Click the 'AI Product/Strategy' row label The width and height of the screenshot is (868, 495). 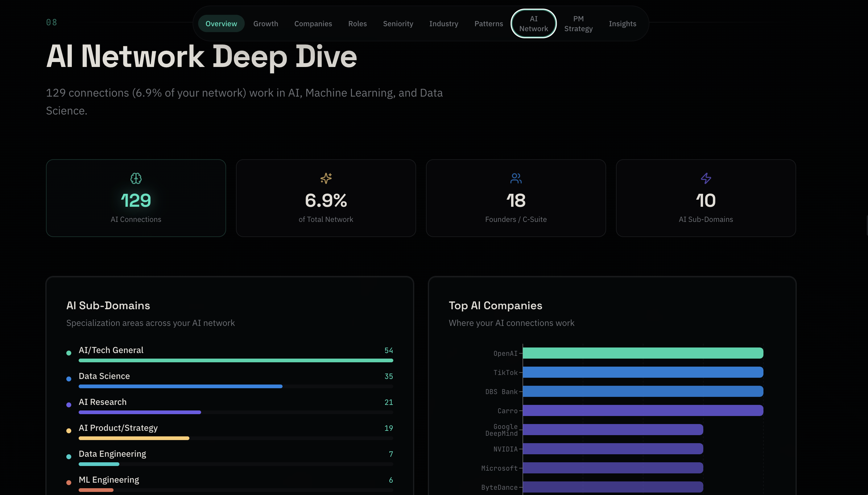(x=118, y=428)
